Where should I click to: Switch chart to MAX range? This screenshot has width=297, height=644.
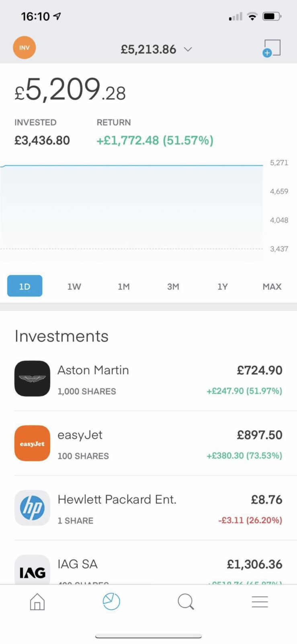point(272,287)
